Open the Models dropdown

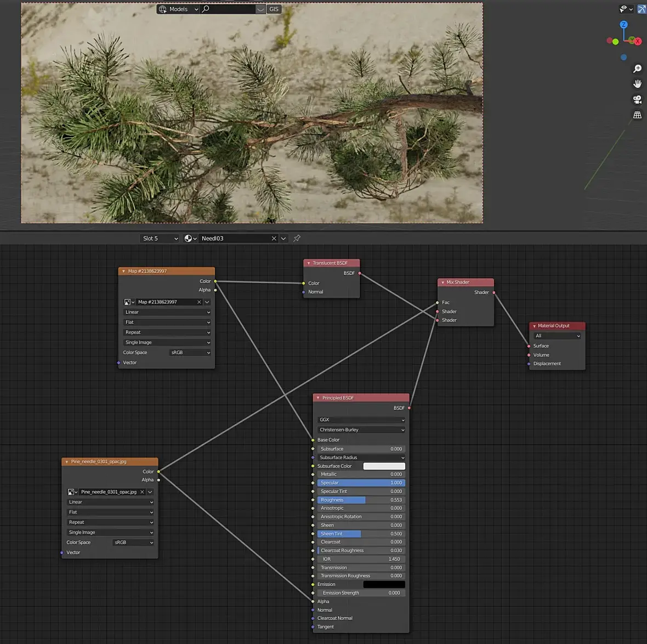click(x=179, y=9)
